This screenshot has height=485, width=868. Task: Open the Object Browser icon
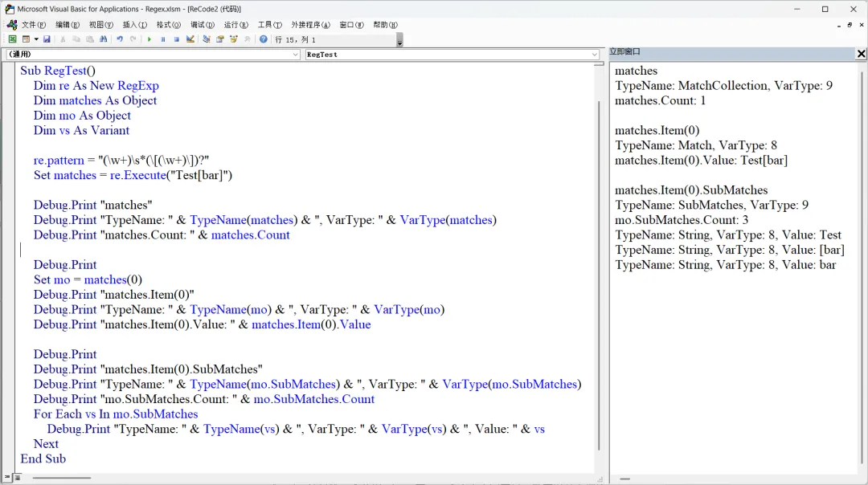click(x=234, y=39)
